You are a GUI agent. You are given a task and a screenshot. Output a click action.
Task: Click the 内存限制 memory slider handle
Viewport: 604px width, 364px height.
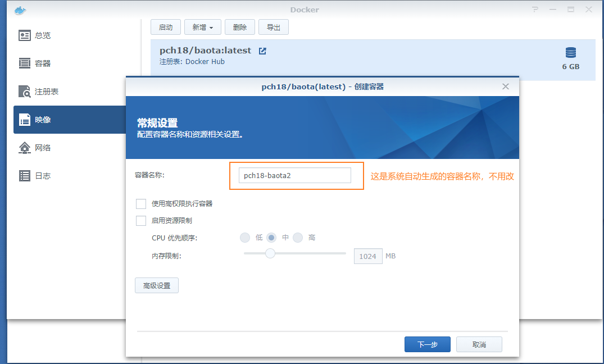[270, 253]
